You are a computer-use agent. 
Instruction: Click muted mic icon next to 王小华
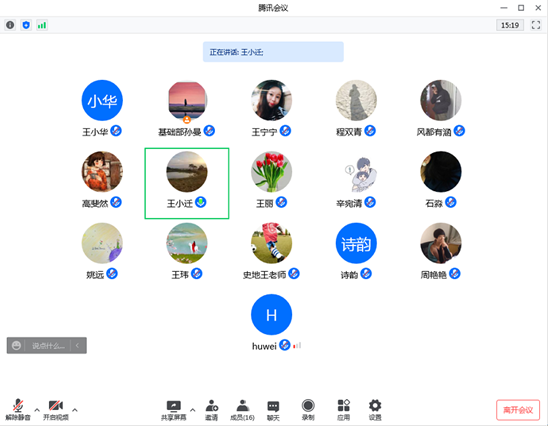pos(116,131)
